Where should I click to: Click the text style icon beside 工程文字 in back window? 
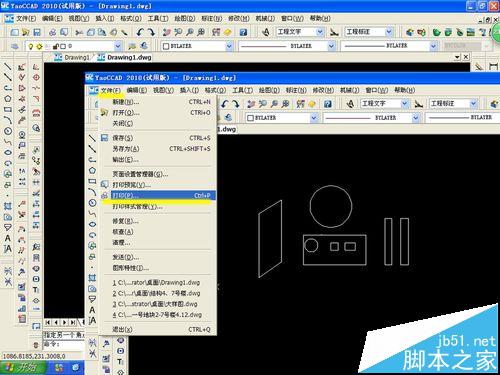(x=266, y=32)
